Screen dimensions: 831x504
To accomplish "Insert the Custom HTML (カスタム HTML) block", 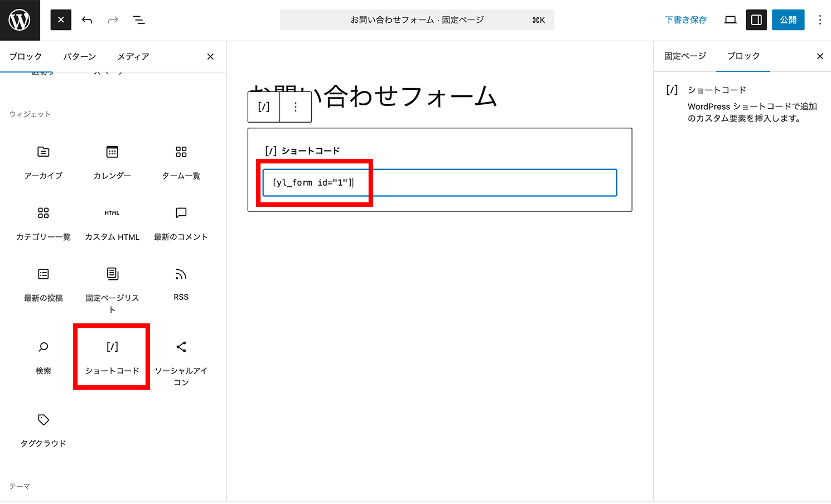I will click(112, 223).
